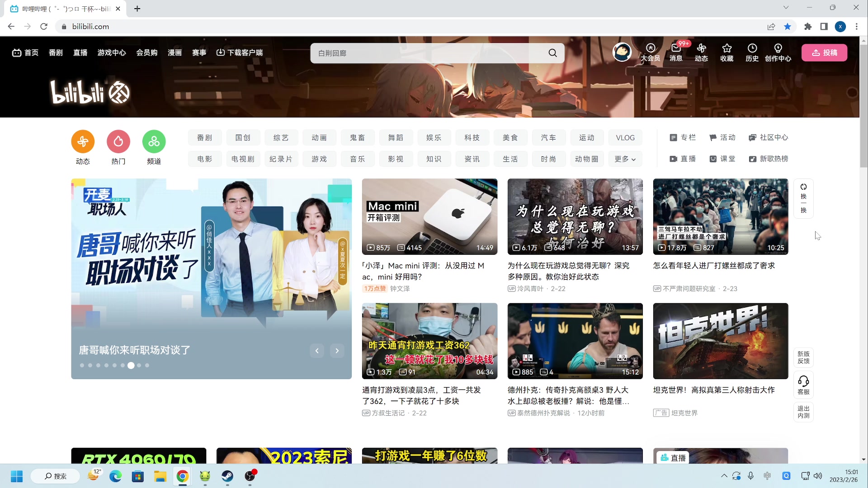The width and height of the screenshot is (868, 488).
Task: Go to next carousel banner slide
Action: (x=337, y=351)
